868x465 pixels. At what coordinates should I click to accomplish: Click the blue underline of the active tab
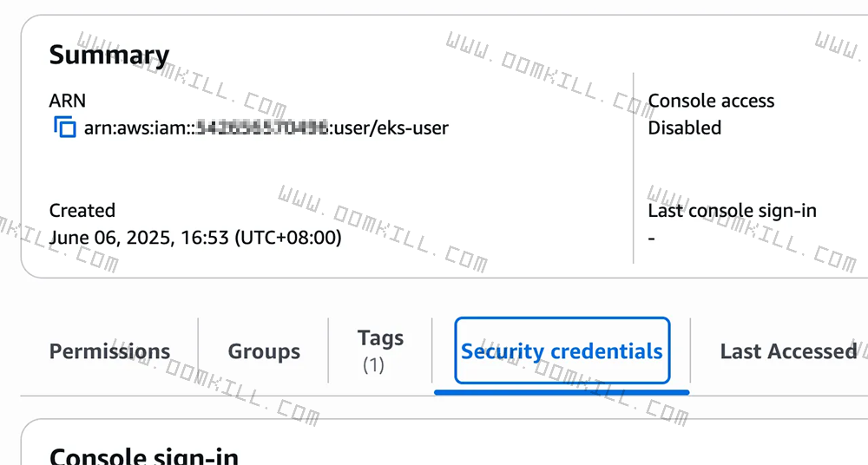[562, 391]
